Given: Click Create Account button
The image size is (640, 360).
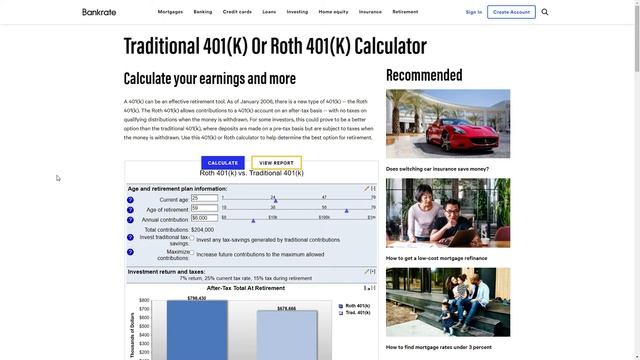Looking at the screenshot, I should [x=511, y=12].
